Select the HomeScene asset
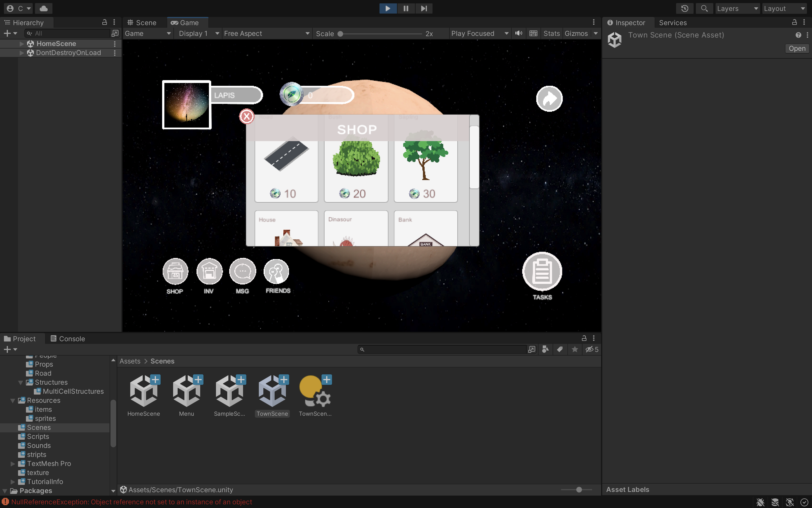This screenshot has height=508, width=812. pyautogui.click(x=144, y=395)
